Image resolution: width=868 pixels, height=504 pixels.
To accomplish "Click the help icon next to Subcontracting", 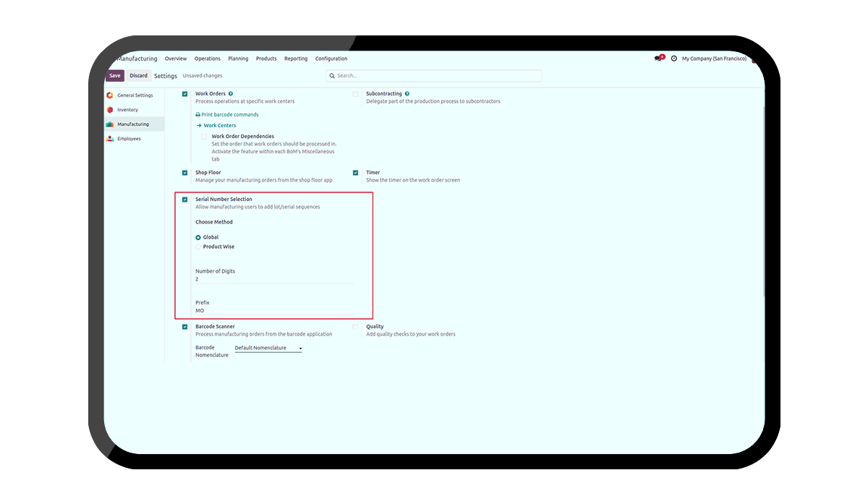I will (407, 94).
